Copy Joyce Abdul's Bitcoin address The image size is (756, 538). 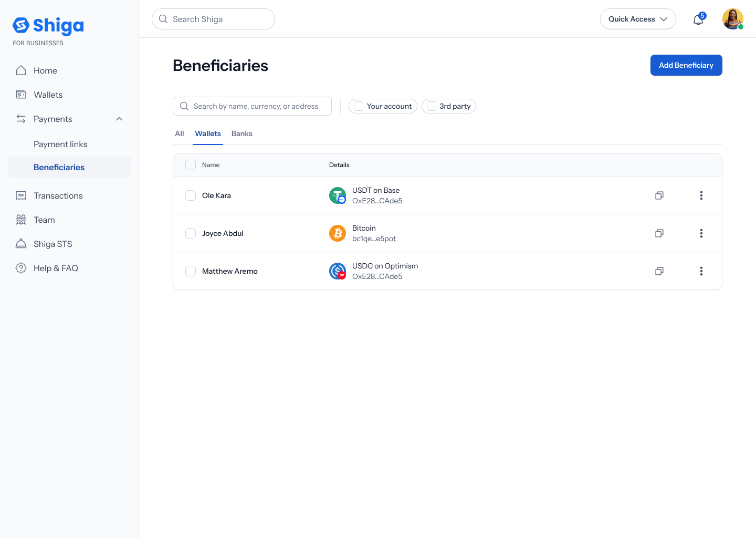pos(659,233)
